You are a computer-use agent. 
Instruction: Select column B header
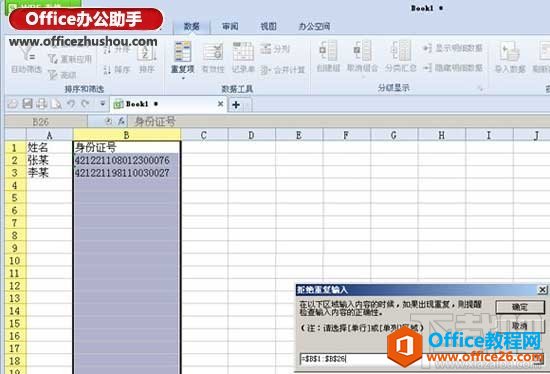point(127,135)
